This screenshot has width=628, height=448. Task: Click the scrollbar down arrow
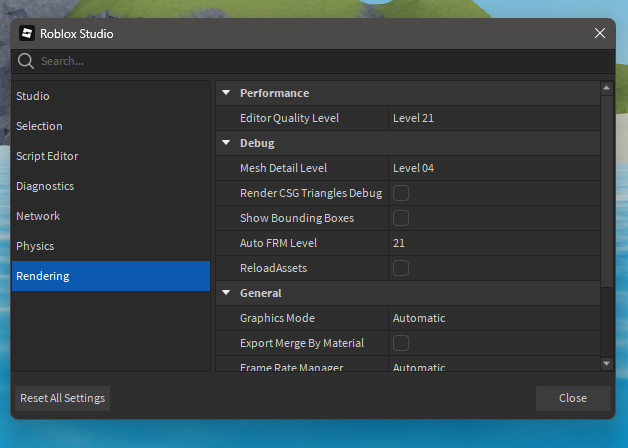[x=607, y=364]
